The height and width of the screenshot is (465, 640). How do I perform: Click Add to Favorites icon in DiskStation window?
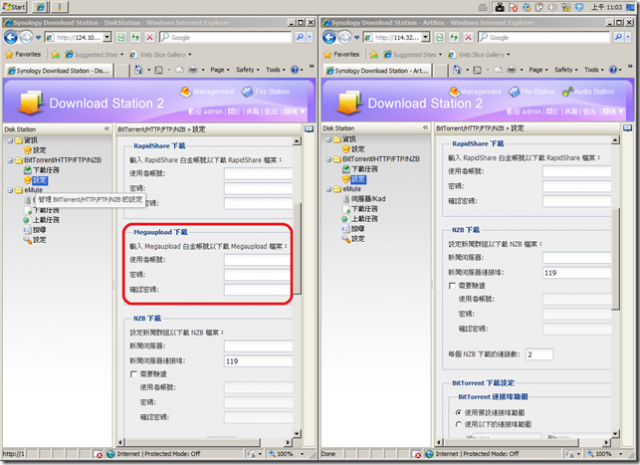click(x=56, y=54)
